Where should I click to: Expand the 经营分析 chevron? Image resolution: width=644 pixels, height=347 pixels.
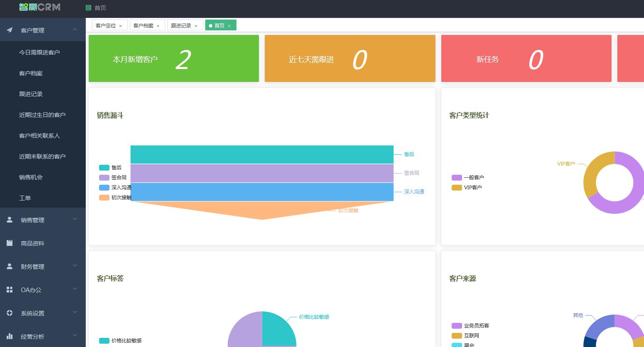(x=75, y=335)
